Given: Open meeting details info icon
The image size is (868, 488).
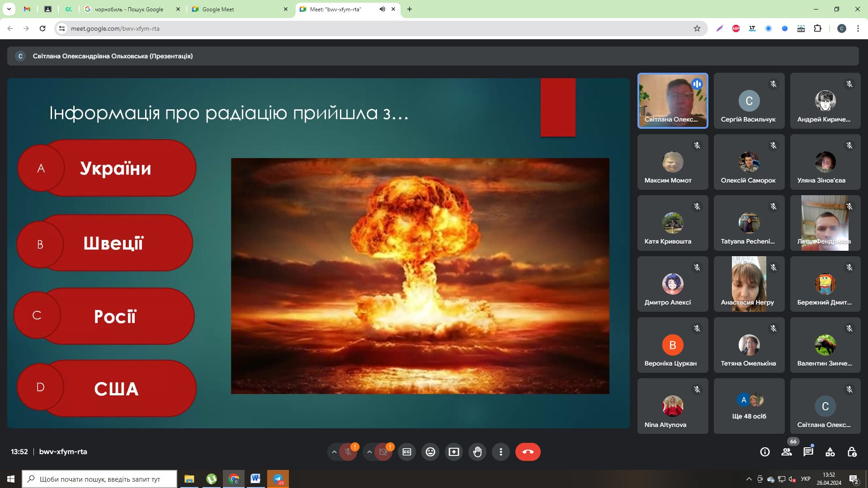Looking at the screenshot, I should tap(765, 452).
